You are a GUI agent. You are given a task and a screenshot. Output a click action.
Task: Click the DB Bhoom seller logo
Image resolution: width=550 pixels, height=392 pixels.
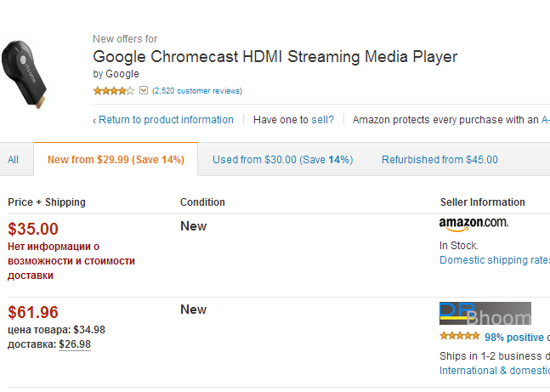coord(485,314)
